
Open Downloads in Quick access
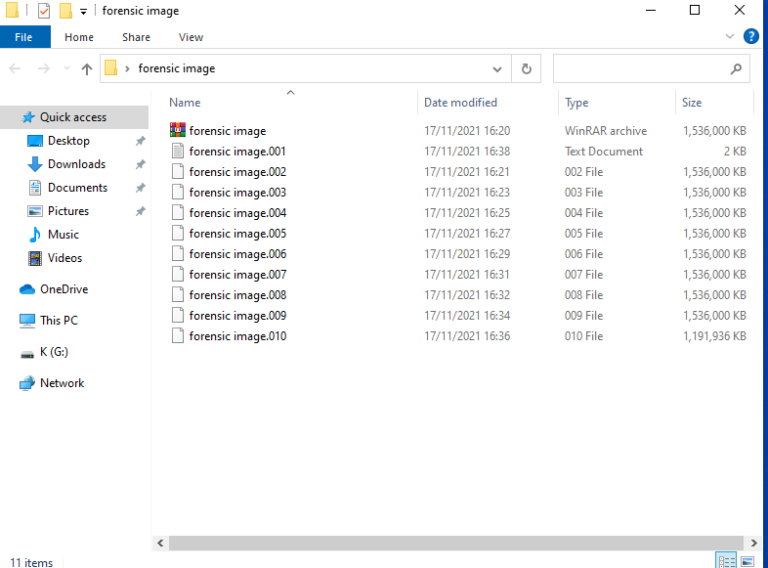click(x=76, y=164)
